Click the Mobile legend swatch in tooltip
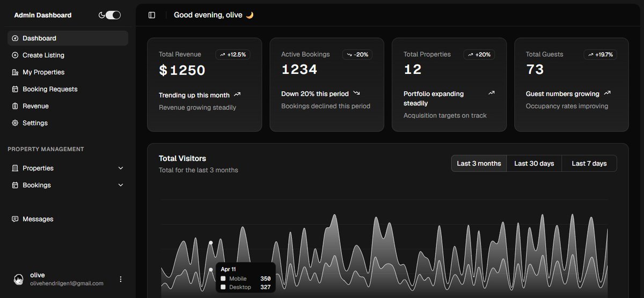644x298 pixels. tap(223, 279)
